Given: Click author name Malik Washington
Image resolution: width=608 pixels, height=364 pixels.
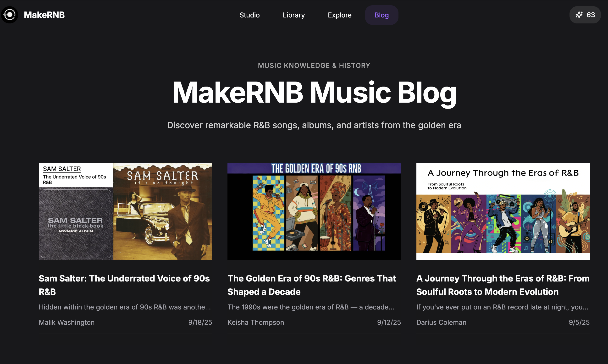Looking at the screenshot, I should 66,322.
